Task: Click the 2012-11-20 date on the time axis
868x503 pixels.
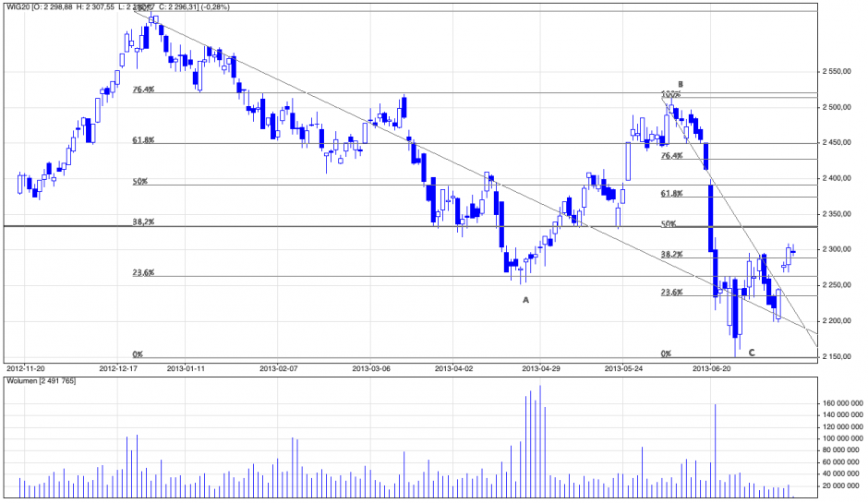Action: [x=25, y=367]
